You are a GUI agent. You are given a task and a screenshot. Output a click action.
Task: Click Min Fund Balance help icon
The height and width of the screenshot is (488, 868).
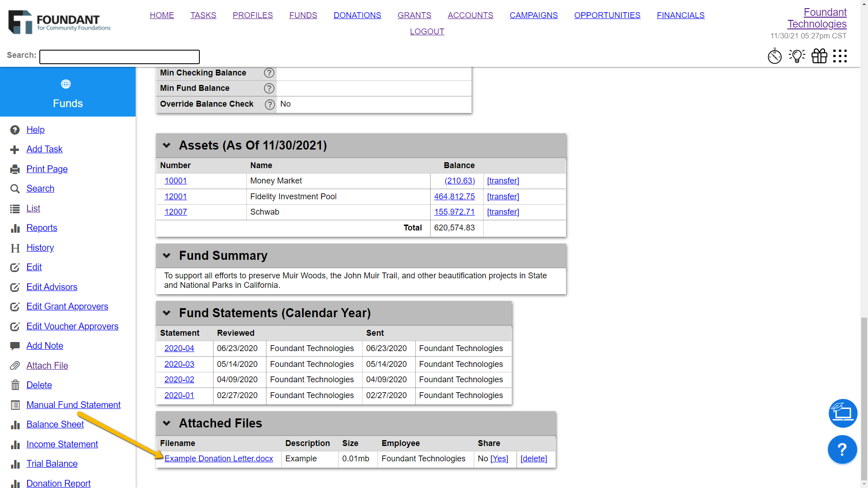(x=269, y=88)
